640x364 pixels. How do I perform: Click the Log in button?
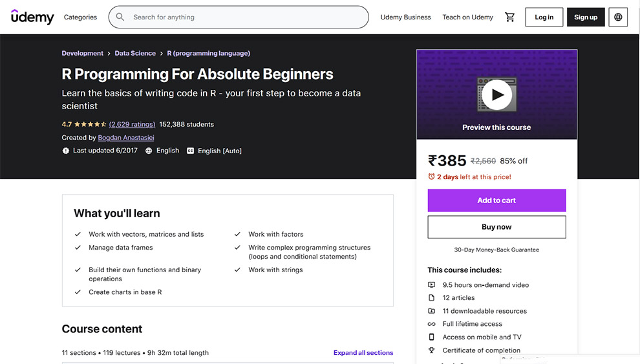click(544, 17)
